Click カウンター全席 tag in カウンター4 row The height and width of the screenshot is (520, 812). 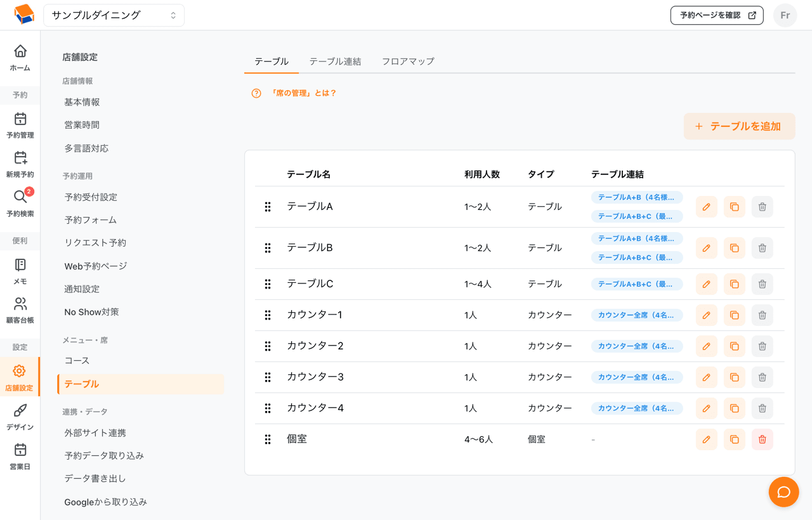pyautogui.click(x=637, y=408)
